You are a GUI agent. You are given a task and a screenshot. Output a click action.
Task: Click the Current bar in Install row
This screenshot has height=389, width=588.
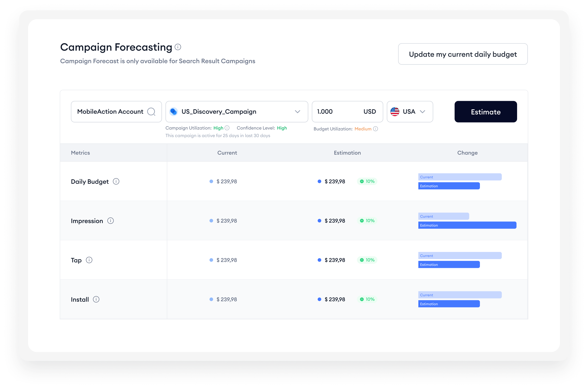[x=460, y=295]
